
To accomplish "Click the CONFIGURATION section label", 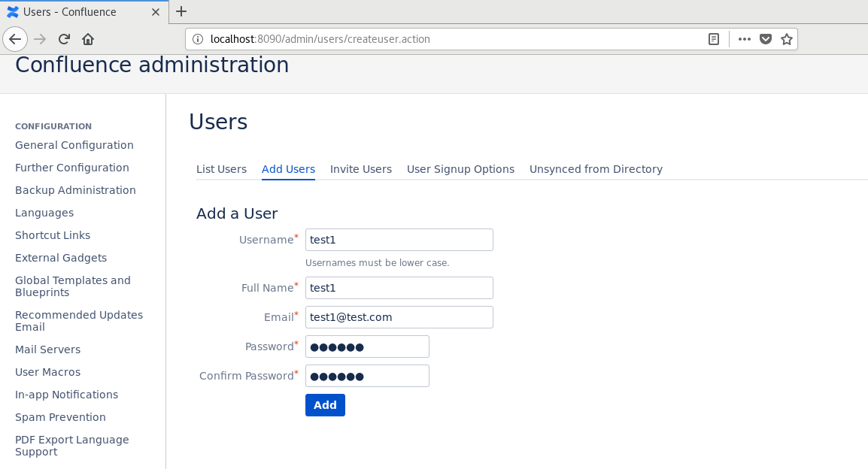I will tap(53, 127).
